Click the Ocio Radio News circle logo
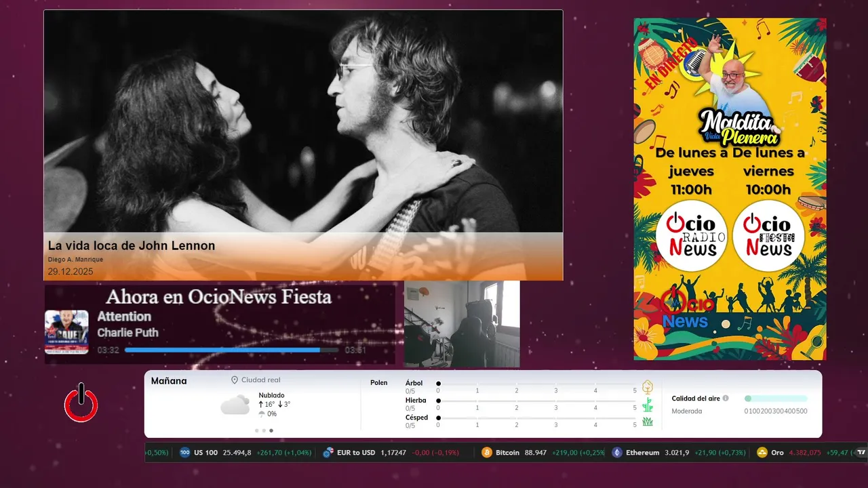The image size is (868, 488). click(x=691, y=236)
